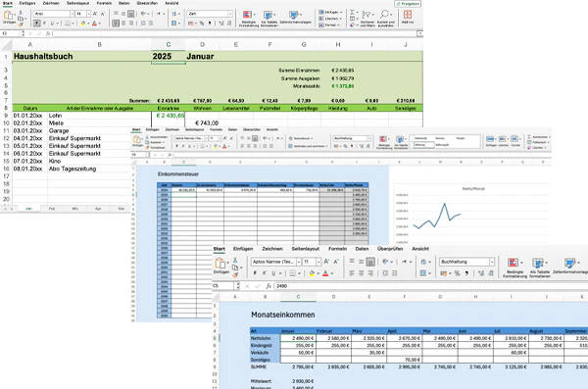
Task: Open Format dropdown in Haushaltsbuch window
Action: [329, 24]
